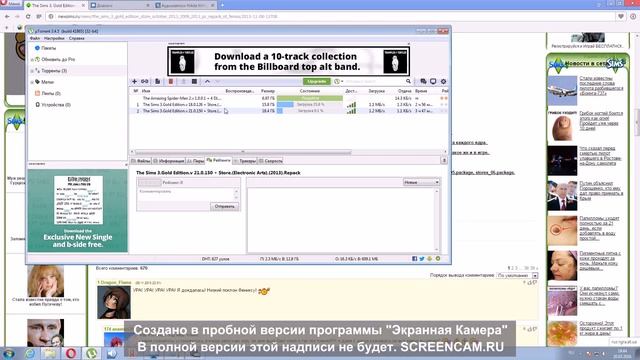Click progress bar of Sims 3 Gold v18 torrent

310,104
